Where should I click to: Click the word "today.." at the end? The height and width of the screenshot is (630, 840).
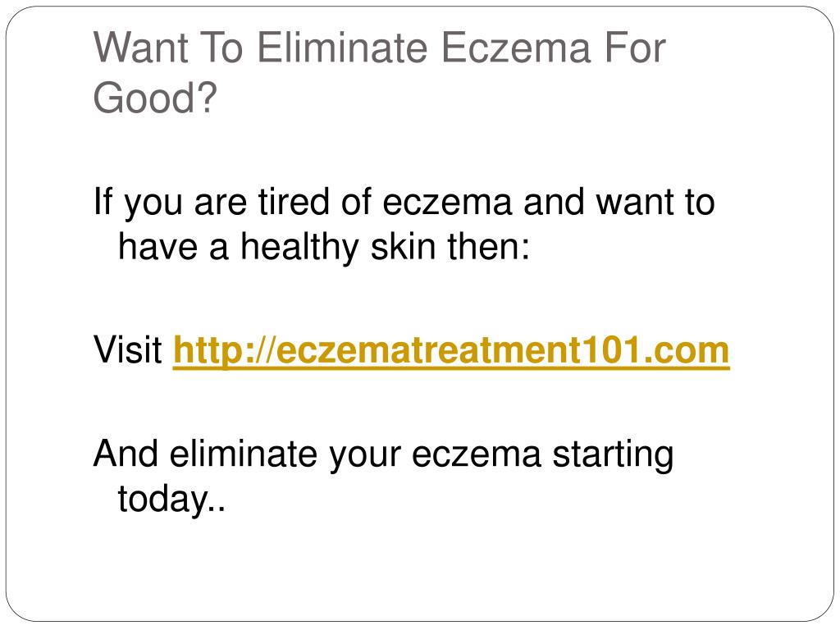click(171, 500)
